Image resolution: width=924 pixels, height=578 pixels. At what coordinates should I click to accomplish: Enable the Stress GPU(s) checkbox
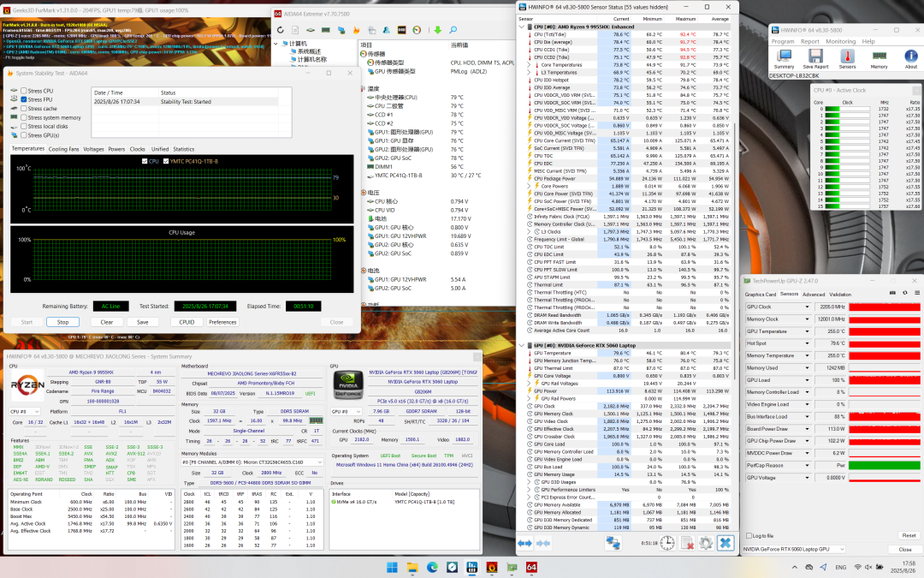[x=24, y=135]
